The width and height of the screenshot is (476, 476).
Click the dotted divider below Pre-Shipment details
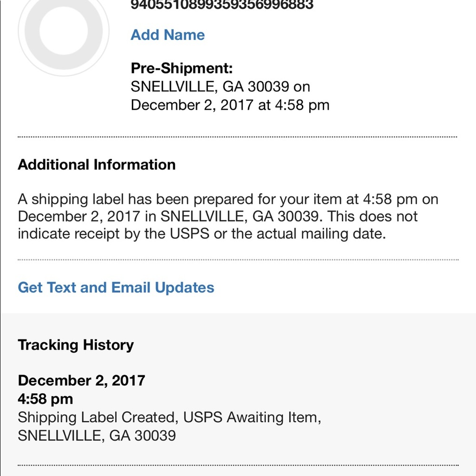[237, 137]
